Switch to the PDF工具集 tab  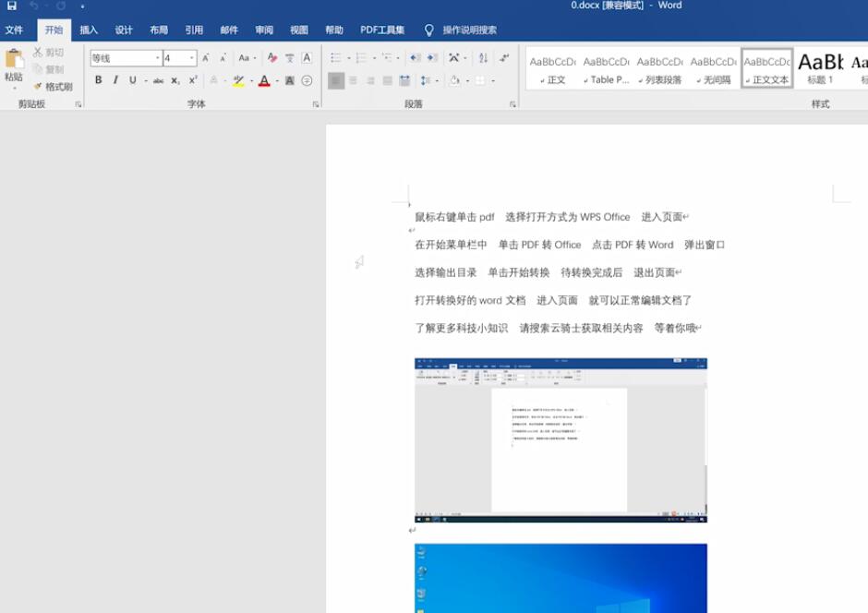click(382, 30)
